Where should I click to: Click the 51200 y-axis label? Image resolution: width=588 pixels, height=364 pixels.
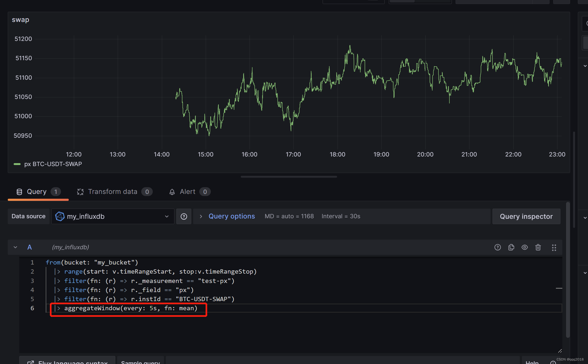coord(23,39)
